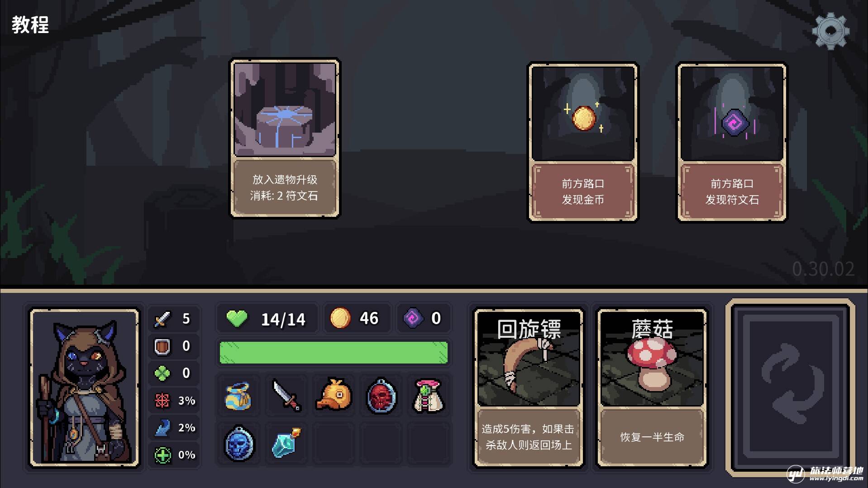Click the gold coin counter icon
Image resolution: width=868 pixels, height=488 pixels.
tap(340, 318)
